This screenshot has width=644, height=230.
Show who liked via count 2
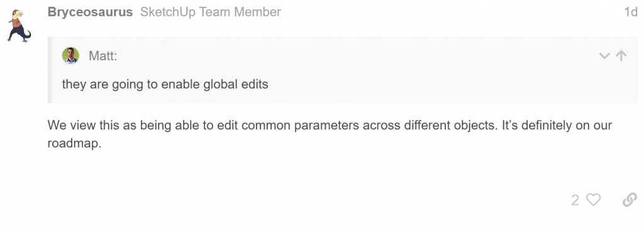575,200
